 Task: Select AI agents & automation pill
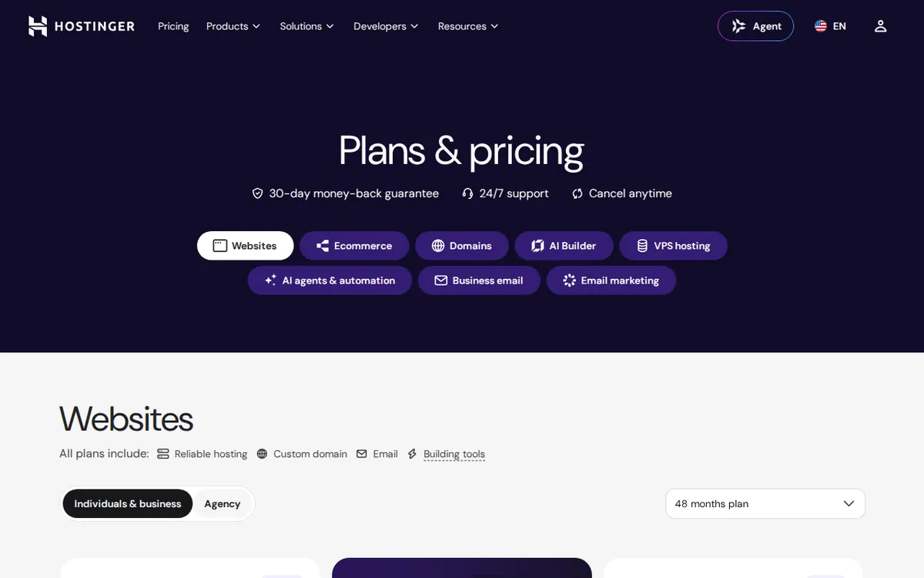[330, 281]
